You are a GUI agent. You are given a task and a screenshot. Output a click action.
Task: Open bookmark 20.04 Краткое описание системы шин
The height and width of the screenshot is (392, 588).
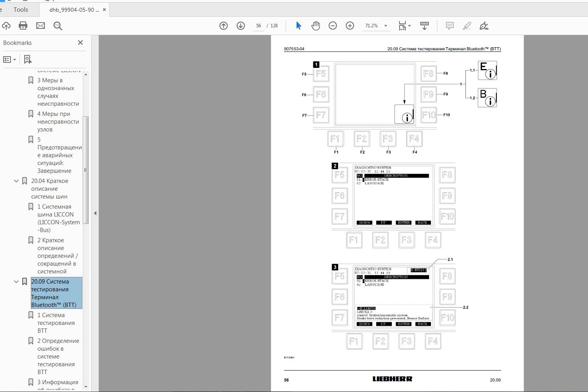pyautogui.click(x=50, y=189)
